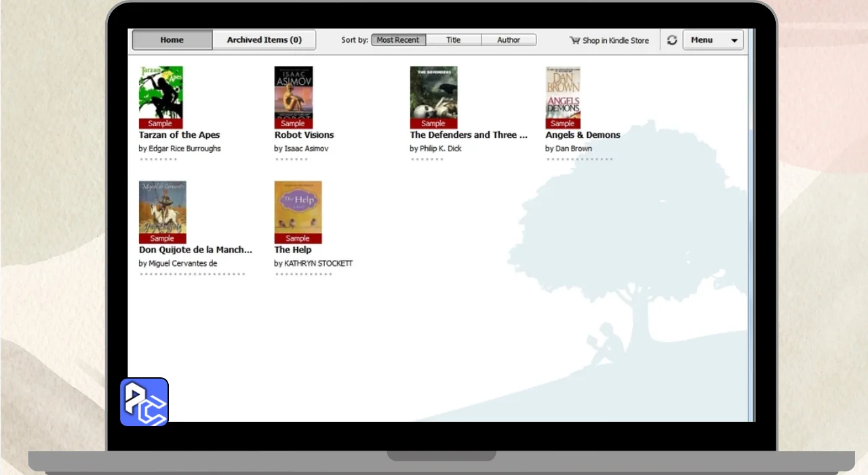The width and height of the screenshot is (868, 475).
Task: Open The Defenders book cover
Action: click(x=434, y=97)
